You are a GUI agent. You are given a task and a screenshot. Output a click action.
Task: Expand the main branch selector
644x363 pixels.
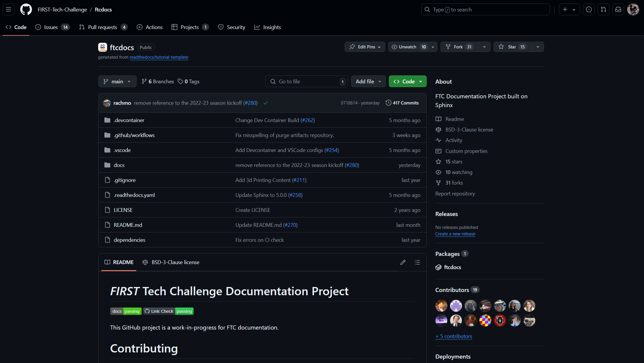117,82
